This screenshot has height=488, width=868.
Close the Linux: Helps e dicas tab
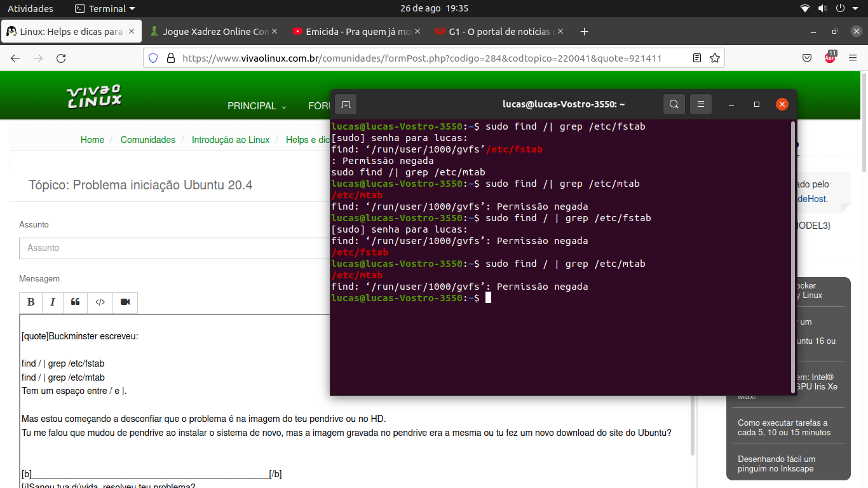coord(132,31)
